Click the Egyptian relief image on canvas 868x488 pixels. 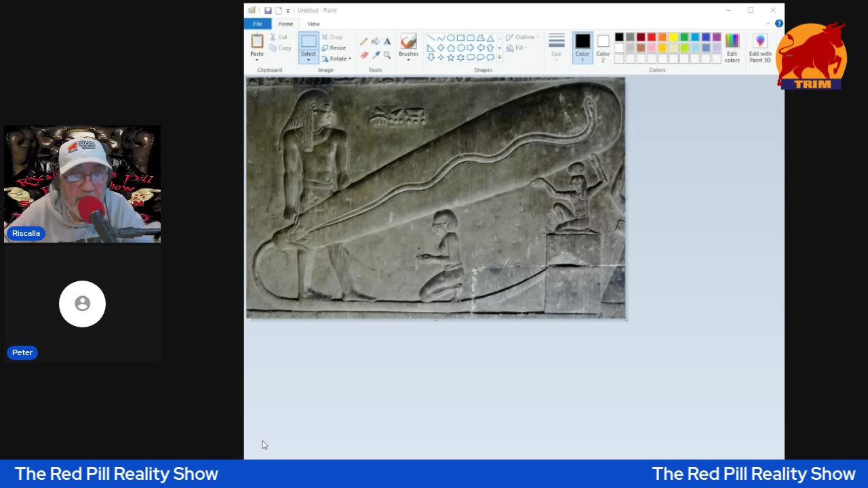click(435, 197)
